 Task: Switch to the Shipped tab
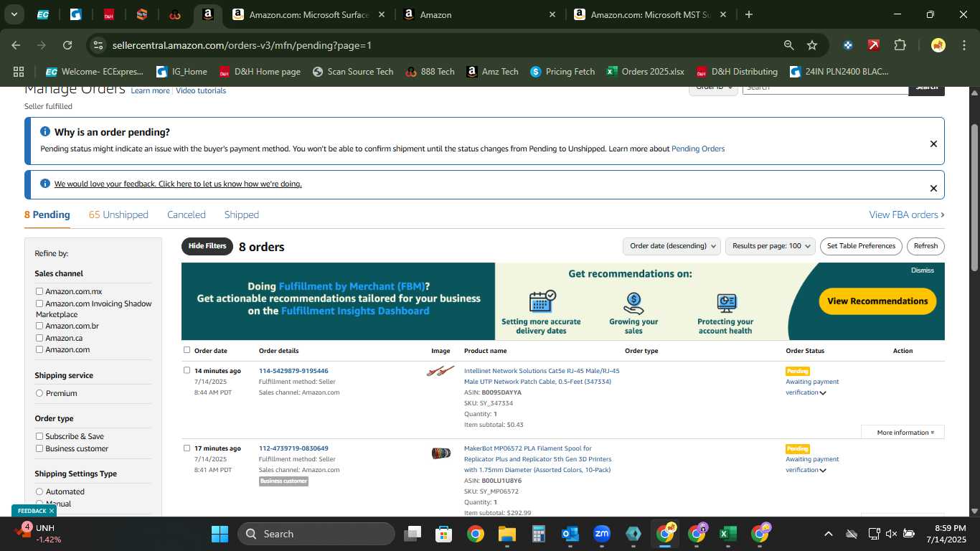click(x=242, y=215)
